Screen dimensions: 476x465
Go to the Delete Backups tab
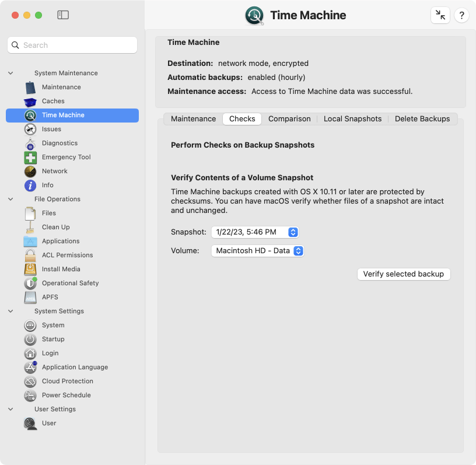(x=422, y=119)
